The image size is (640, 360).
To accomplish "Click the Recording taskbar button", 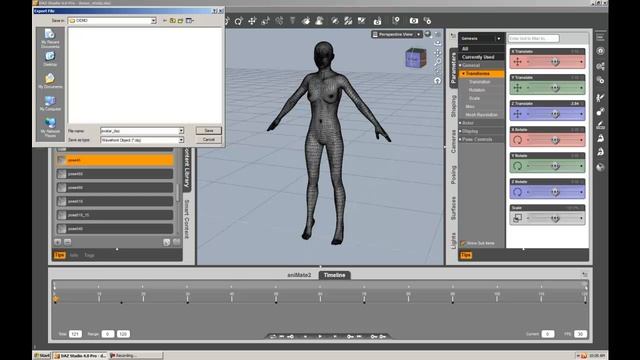I will [x=136, y=356].
